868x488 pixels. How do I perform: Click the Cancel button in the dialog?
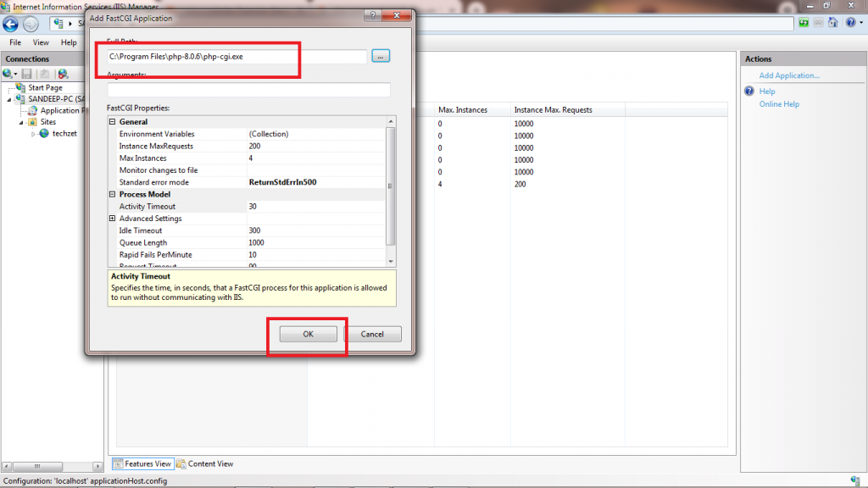tap(372, 334)
